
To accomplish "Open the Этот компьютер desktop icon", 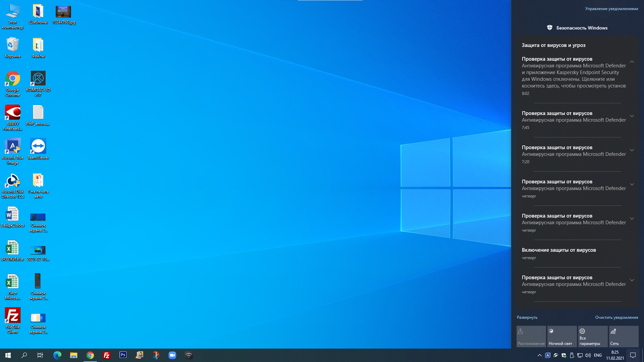I will click(x=13, y=17).
